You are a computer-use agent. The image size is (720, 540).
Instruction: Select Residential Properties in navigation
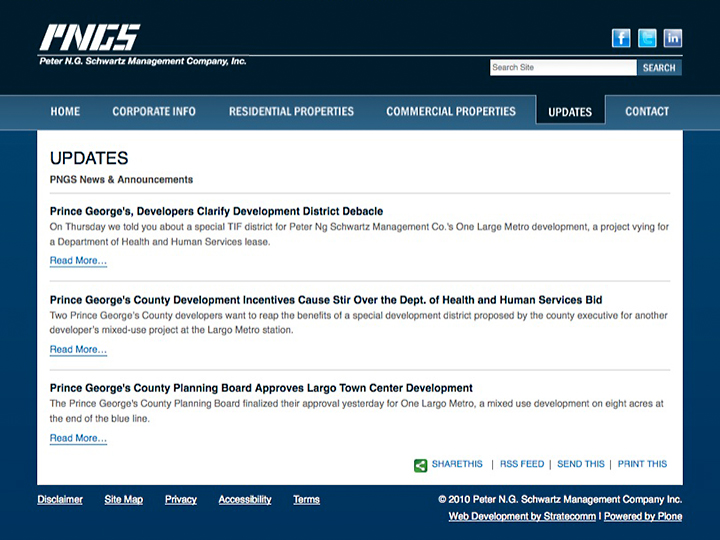291,111
